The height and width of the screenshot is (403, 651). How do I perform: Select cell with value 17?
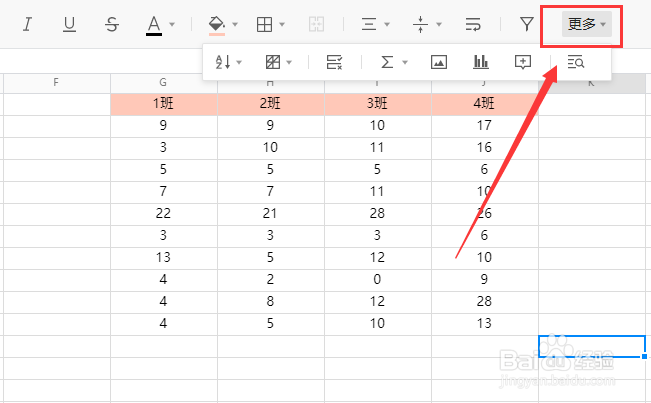point(485,126)
